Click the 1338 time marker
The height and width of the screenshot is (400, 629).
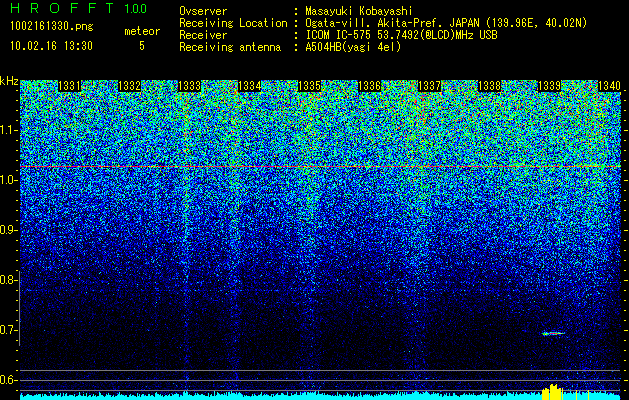tap(489, 86)
